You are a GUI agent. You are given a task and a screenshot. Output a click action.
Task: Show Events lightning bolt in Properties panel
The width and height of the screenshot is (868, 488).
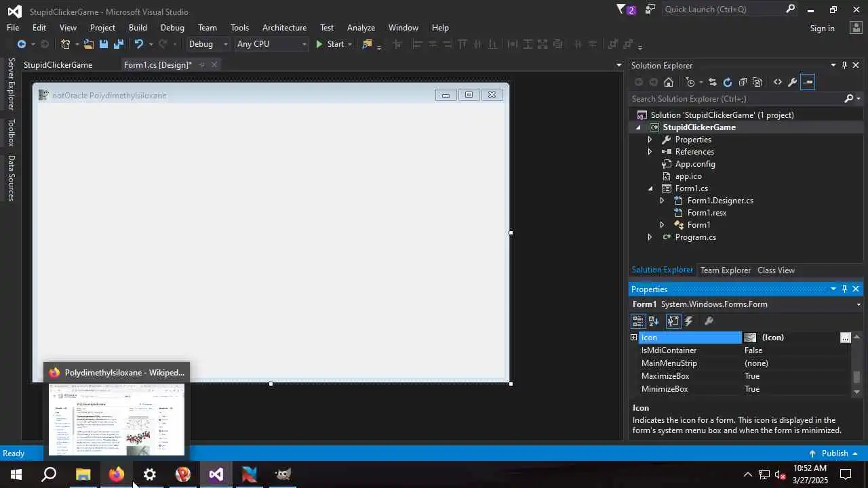point(689,321)
